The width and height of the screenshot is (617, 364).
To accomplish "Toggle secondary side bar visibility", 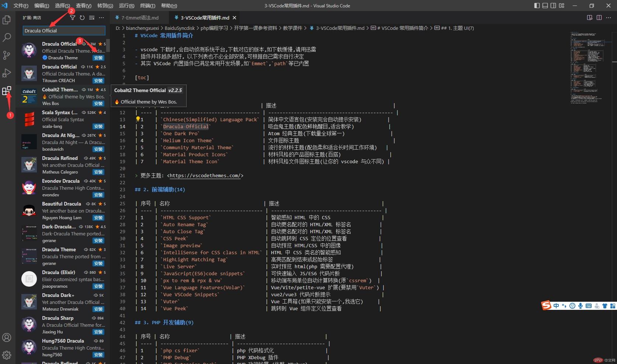I will point(553,6).
